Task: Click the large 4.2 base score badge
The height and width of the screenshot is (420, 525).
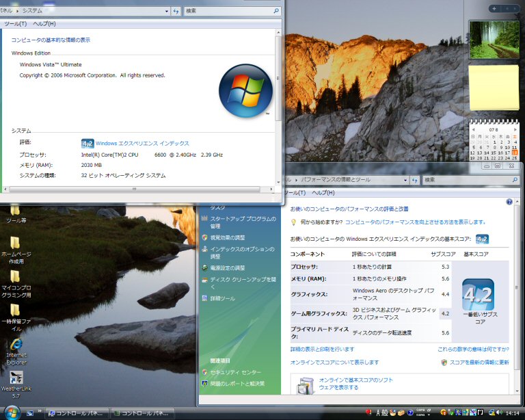Action: (478, 294)
